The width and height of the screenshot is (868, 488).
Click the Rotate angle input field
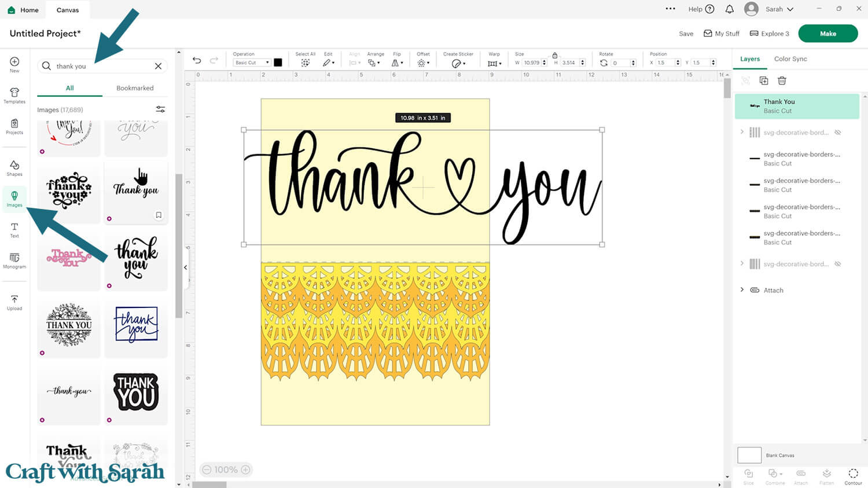point(621,63)
